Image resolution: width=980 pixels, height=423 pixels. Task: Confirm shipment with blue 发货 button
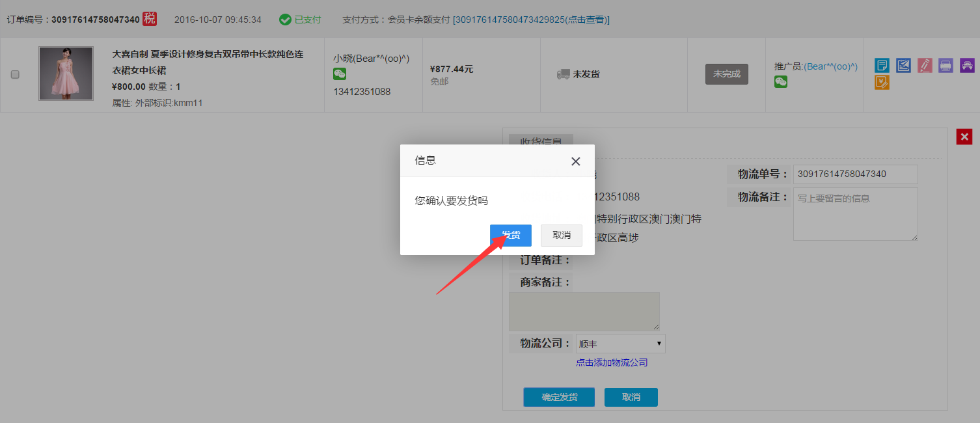(x=511, y=236)
